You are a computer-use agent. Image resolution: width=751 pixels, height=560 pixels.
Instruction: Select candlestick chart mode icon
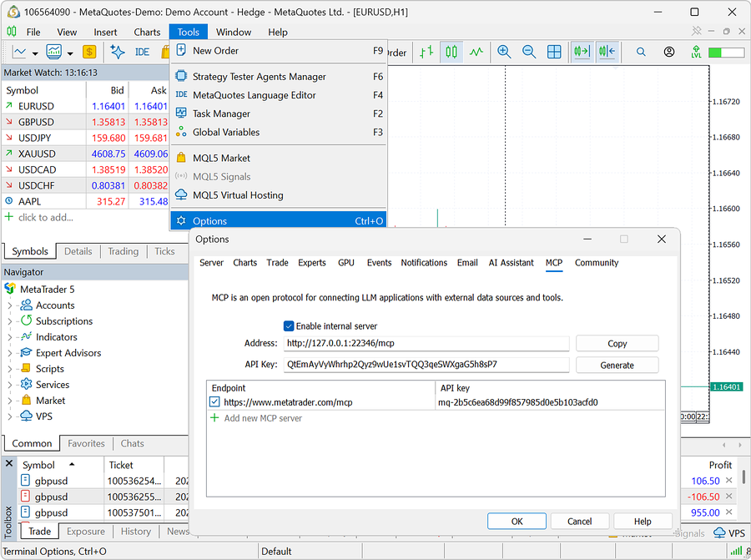point(451,52)
